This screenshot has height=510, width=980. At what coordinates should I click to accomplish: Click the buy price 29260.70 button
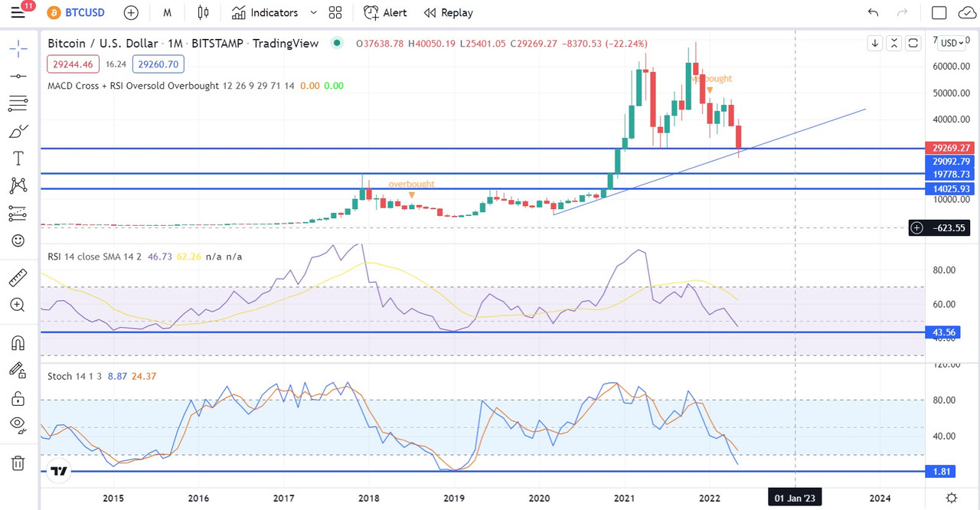click(158, 65)
